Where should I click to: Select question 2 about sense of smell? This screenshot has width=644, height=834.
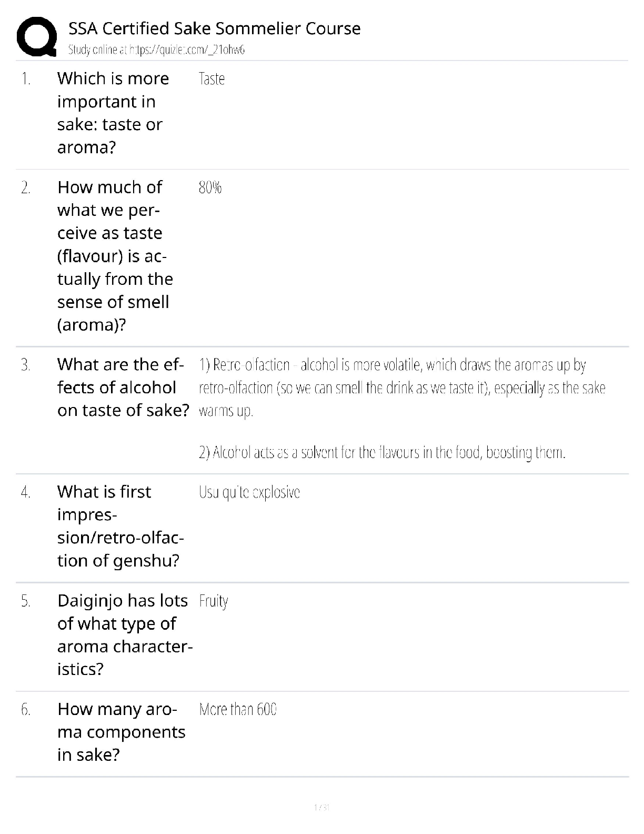click(115, 256)
